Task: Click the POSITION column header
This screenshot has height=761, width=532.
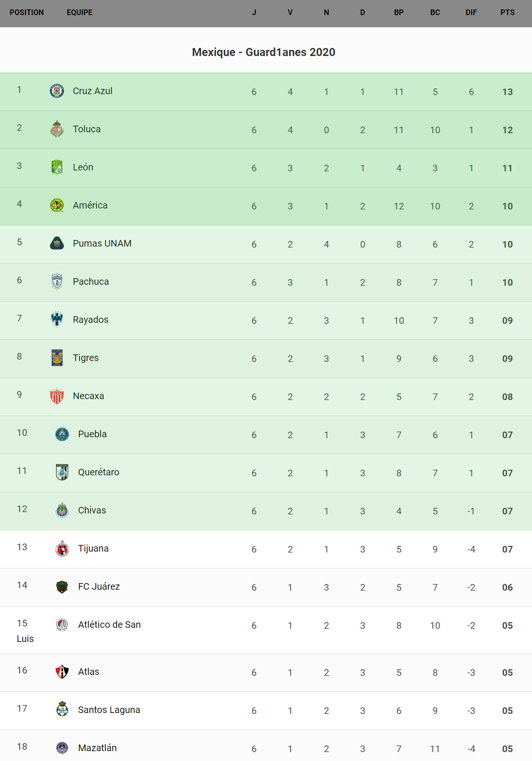Action: click(27, 13)
